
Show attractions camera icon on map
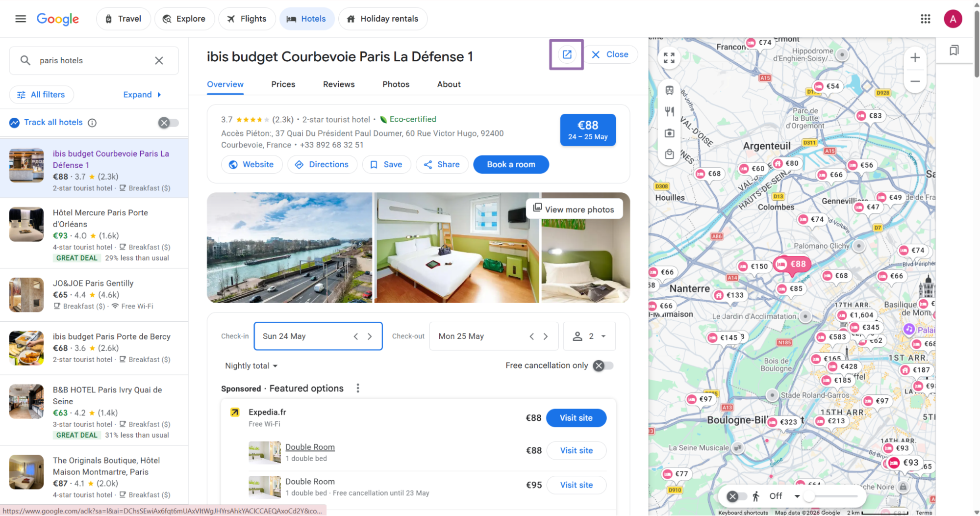669,133
